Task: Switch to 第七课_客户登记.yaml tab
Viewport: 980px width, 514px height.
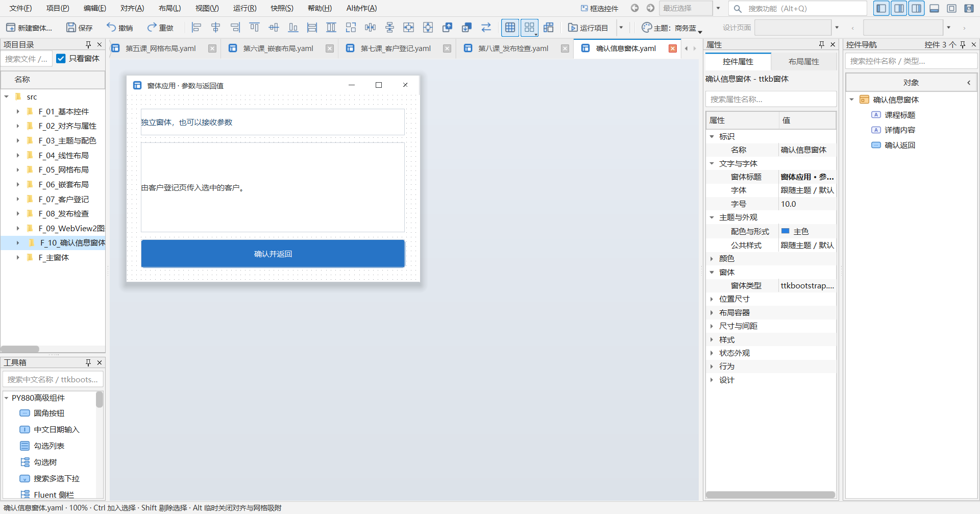Action: click(x=396, y=48)
